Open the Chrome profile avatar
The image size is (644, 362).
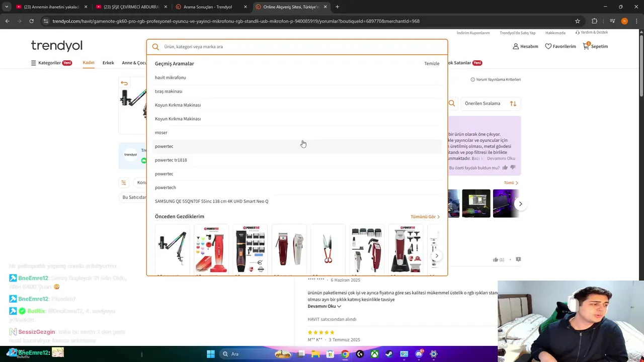click(x=624, y=21)
